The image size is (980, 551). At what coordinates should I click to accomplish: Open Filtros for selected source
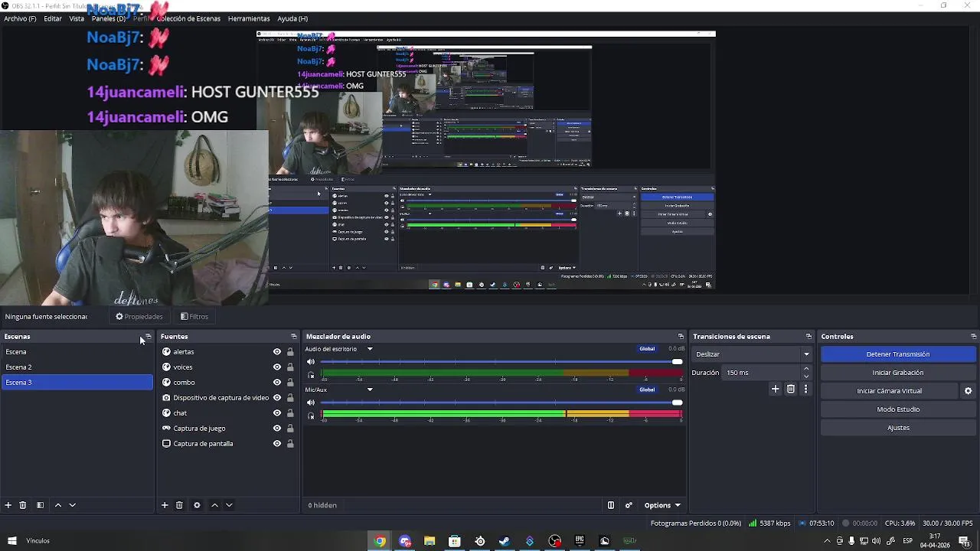point(194,317)
